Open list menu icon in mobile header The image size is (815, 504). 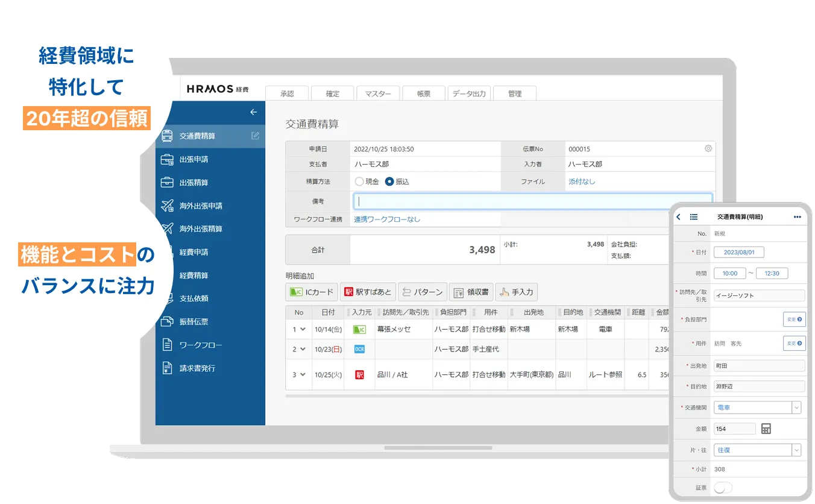(693, 217)
